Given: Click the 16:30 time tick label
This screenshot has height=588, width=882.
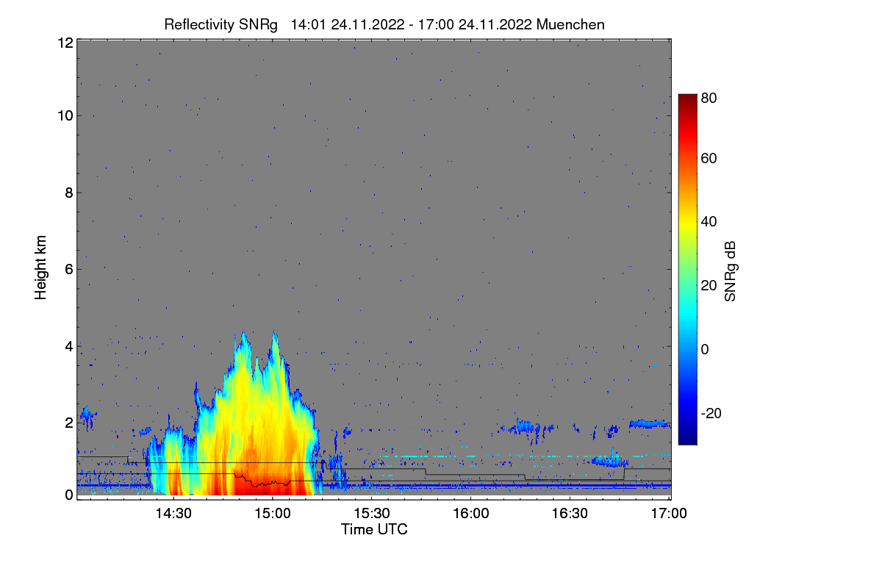Looking at the screenshot, I should (570, 513).
